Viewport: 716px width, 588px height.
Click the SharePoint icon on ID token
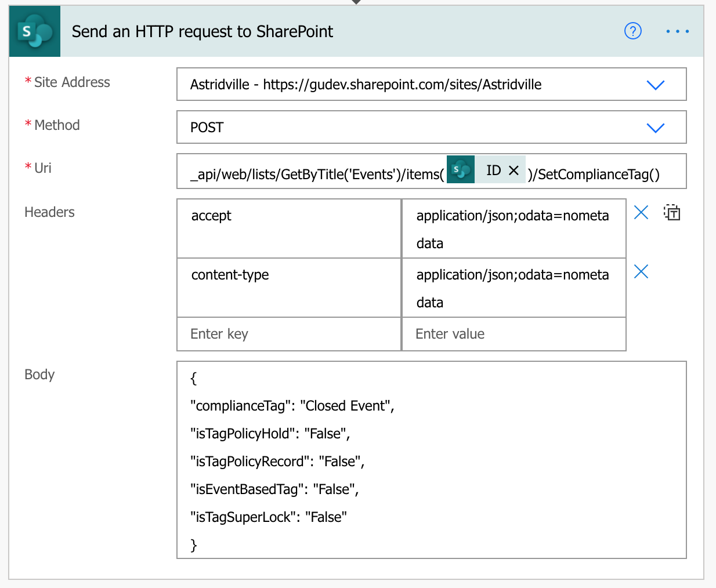[x=461, y=169]
